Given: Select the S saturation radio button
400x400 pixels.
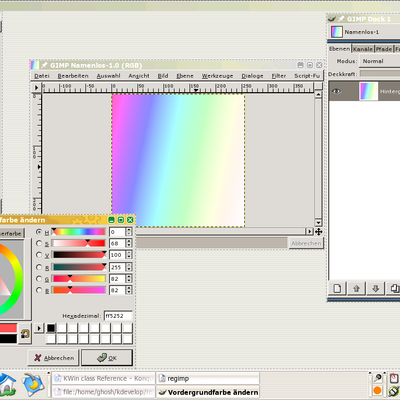Looking at the screenshot, I should [39, 243].
